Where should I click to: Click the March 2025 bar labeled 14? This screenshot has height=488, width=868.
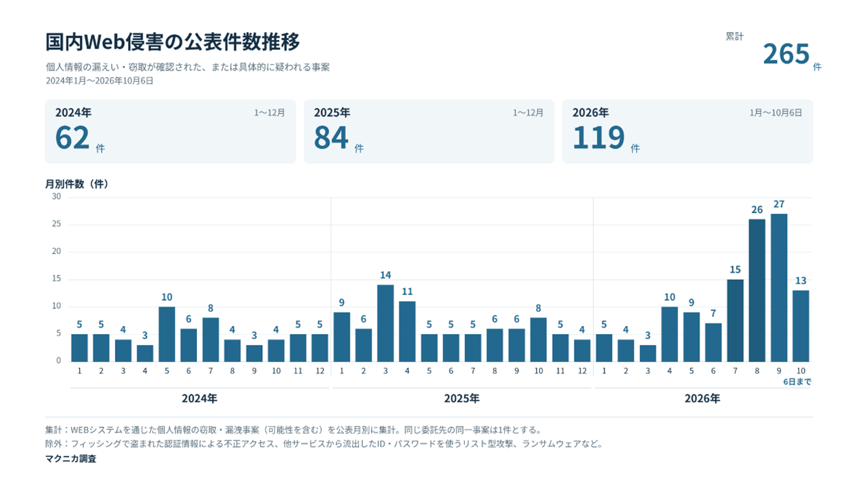[x=386, y=323]
